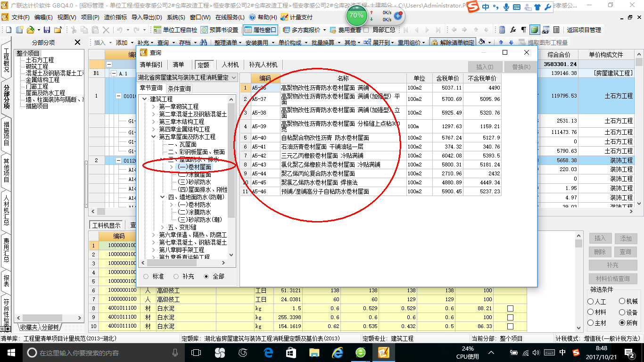Viewport: 644px width, 362px height.
Task: Toggle the 属性窗口 property window button
Action: [x=260, y=30]
